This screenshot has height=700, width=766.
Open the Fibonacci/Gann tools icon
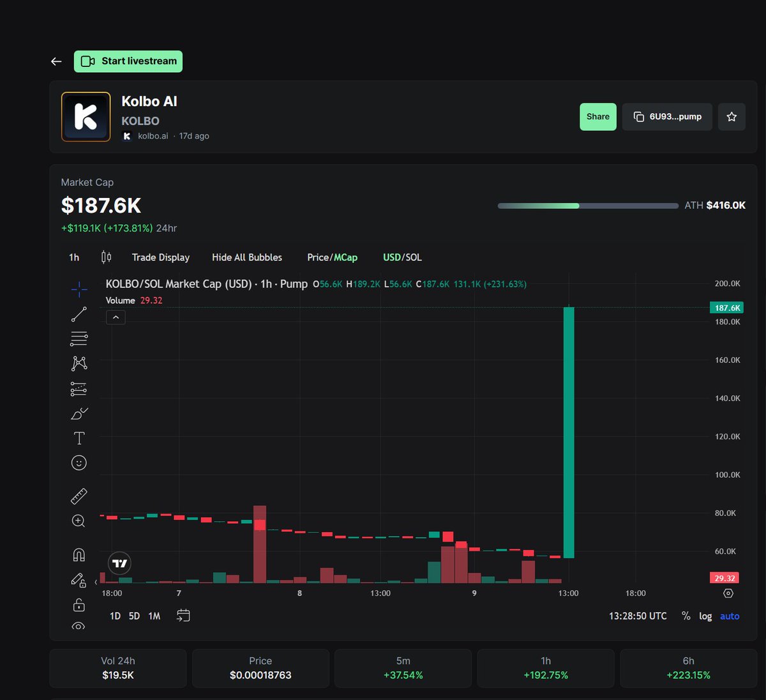pyautogui.click(x=79, y=339)
